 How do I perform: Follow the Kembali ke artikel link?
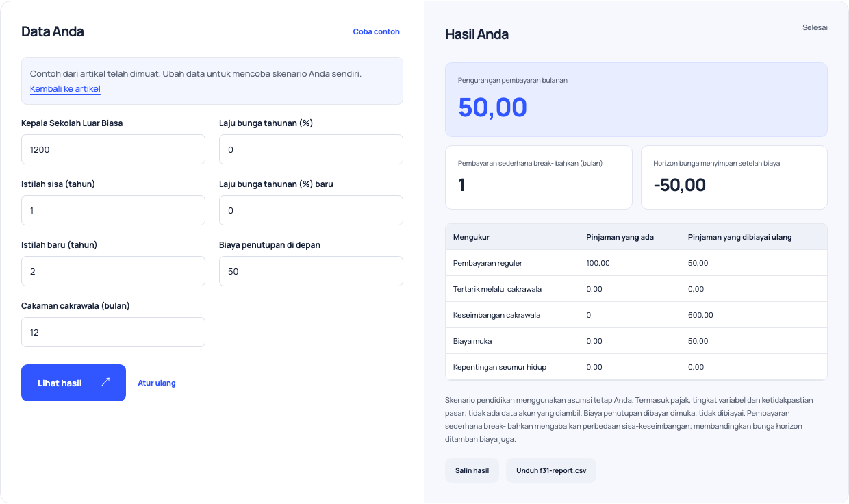65,89
